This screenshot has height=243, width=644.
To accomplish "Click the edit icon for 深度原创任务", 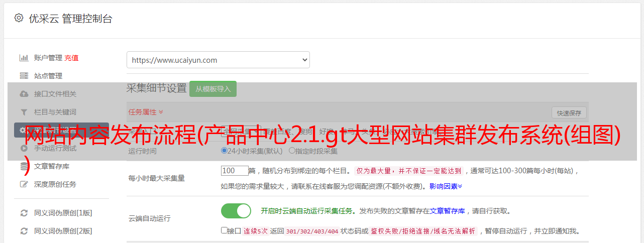I will click(x=24, y=184).
